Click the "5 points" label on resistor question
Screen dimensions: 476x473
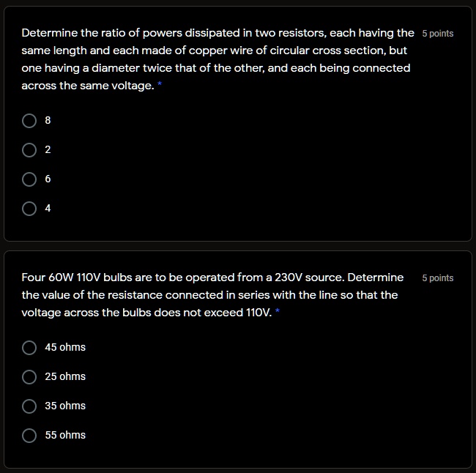438,34
